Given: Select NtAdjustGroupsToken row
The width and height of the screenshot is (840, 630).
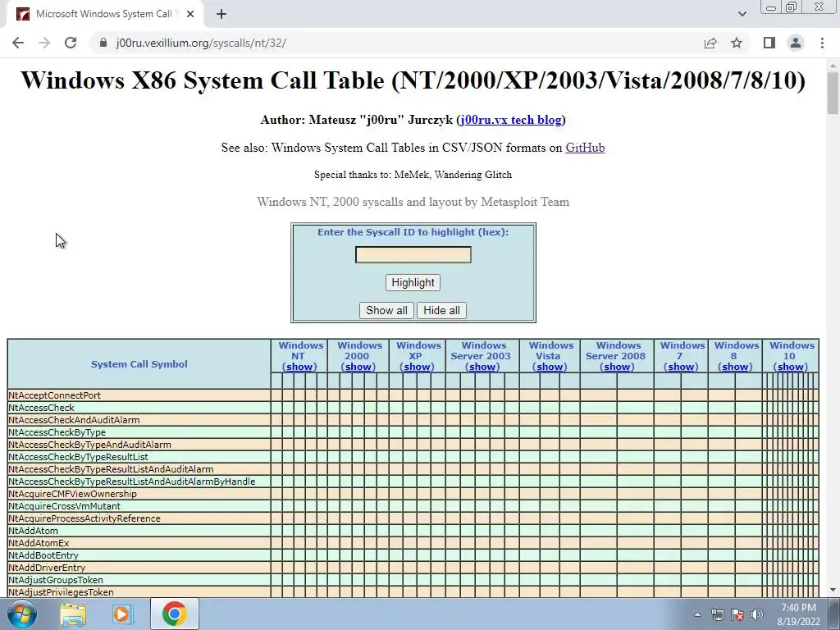Looking at the screenshot, I should (413, 580).
